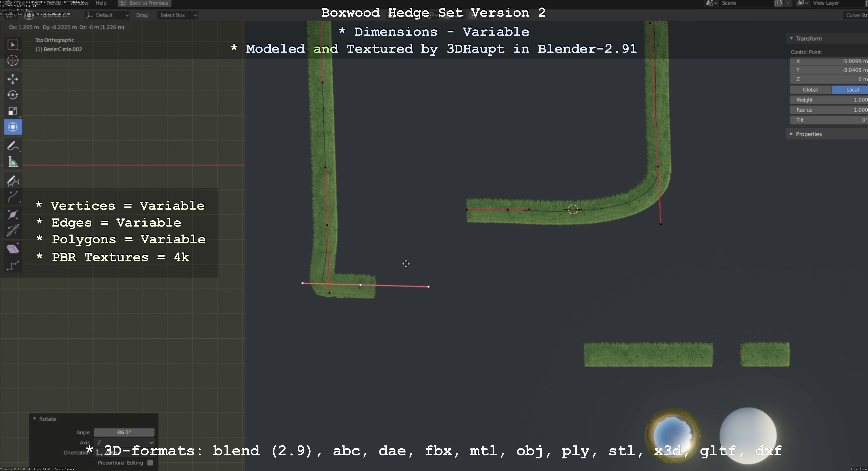Click the delete scene X icon

click(x=788, y=3)
